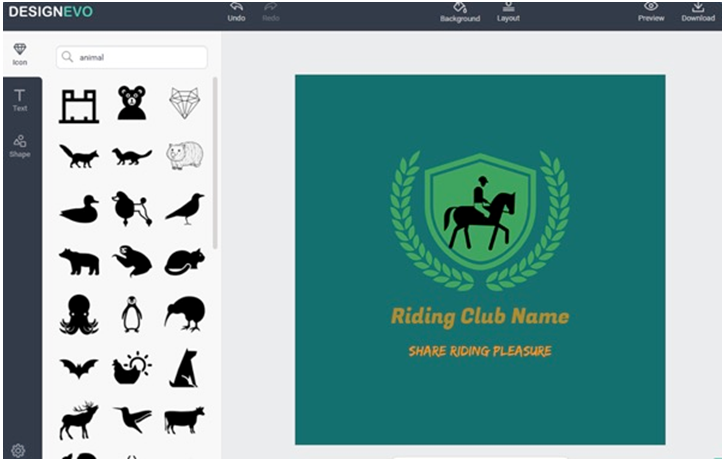The width and height of the screenshot is (726, 465).
Task: Select the hen with sun icon
Action: [132, 368]
